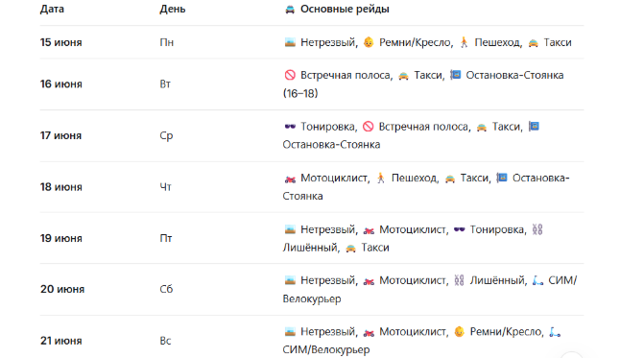The width and height of the screenshot is (644, 358).
Task: Click the taxi icon in 17 июня row
Action: coord(482,127)
